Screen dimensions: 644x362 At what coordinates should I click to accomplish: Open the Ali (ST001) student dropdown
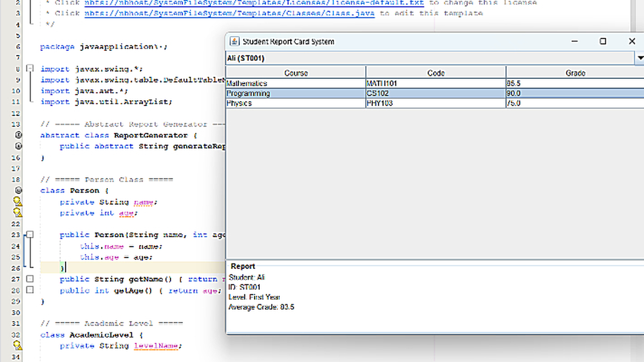[x=639, y=58]
